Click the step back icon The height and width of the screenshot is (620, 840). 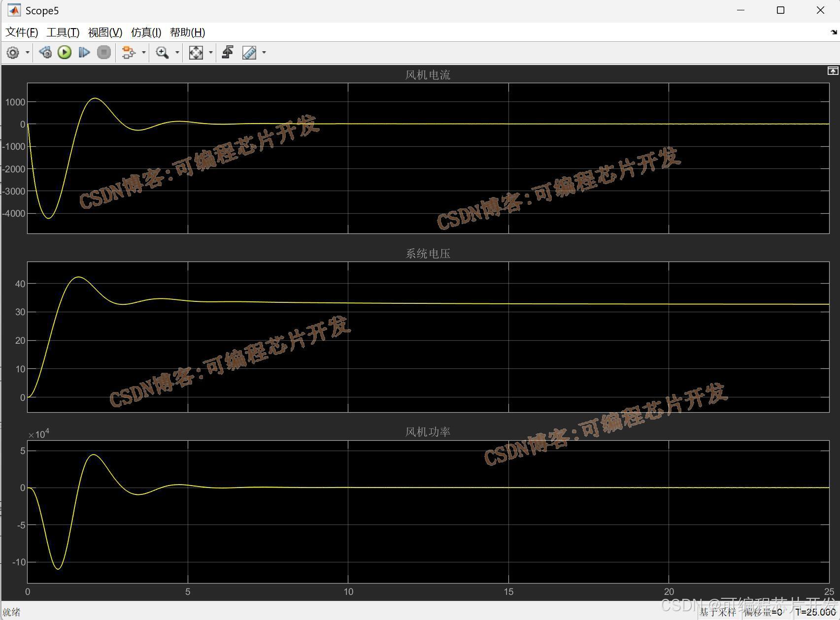45,52
